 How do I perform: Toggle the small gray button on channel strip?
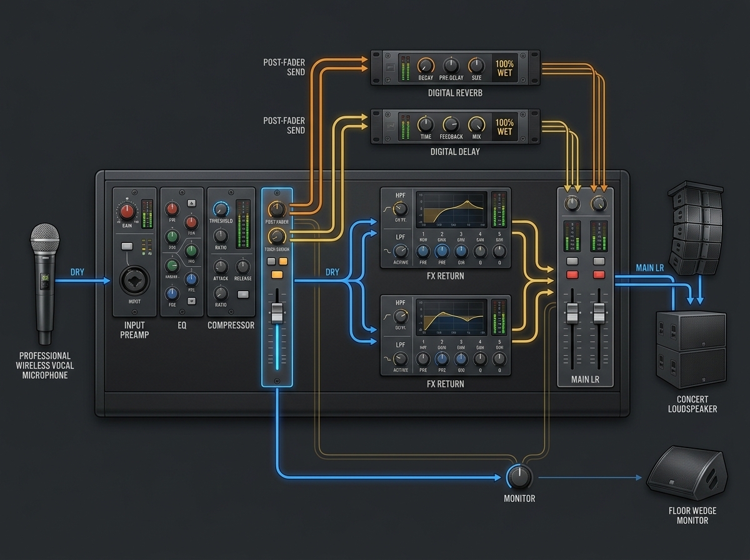[271, 261]
